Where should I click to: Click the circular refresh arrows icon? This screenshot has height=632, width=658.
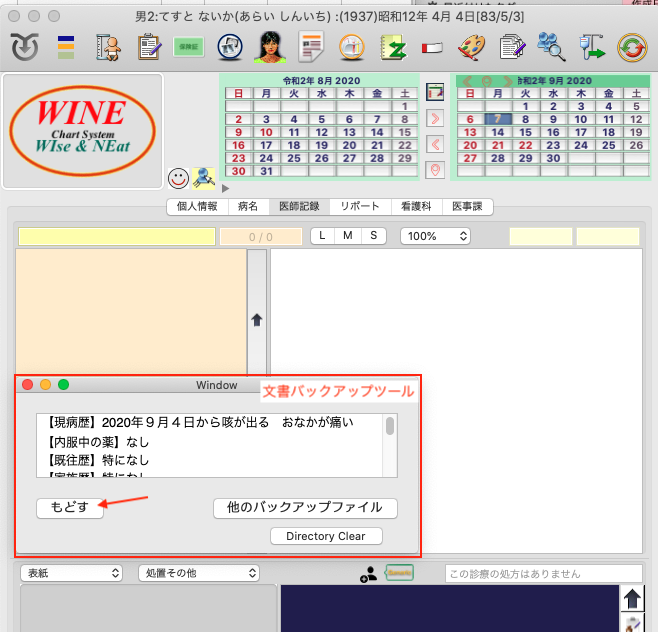click(631, 47)
